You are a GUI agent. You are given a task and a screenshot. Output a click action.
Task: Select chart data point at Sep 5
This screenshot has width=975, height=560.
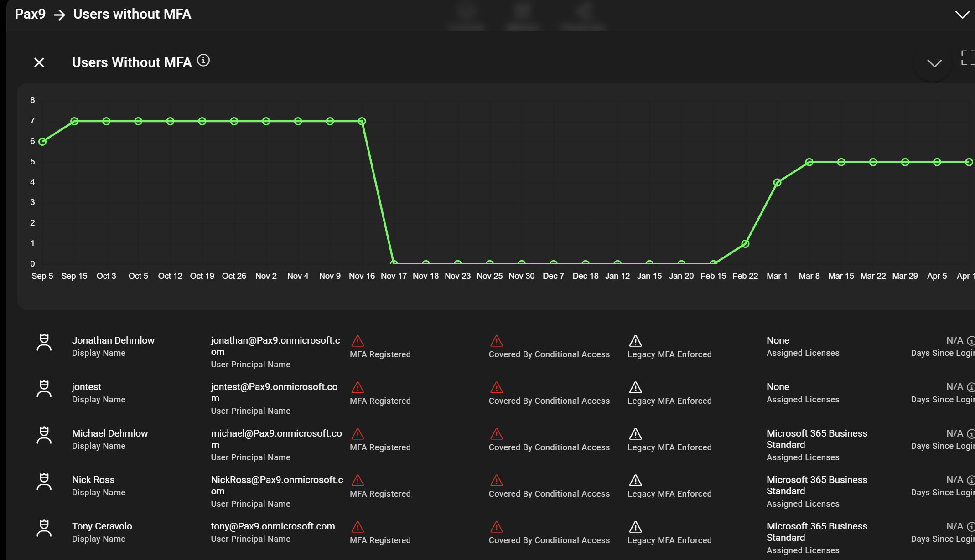42,142
